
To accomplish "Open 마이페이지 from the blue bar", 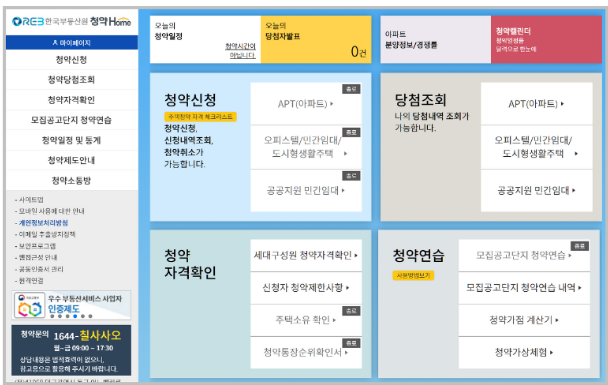I will (x=72, y=43).
